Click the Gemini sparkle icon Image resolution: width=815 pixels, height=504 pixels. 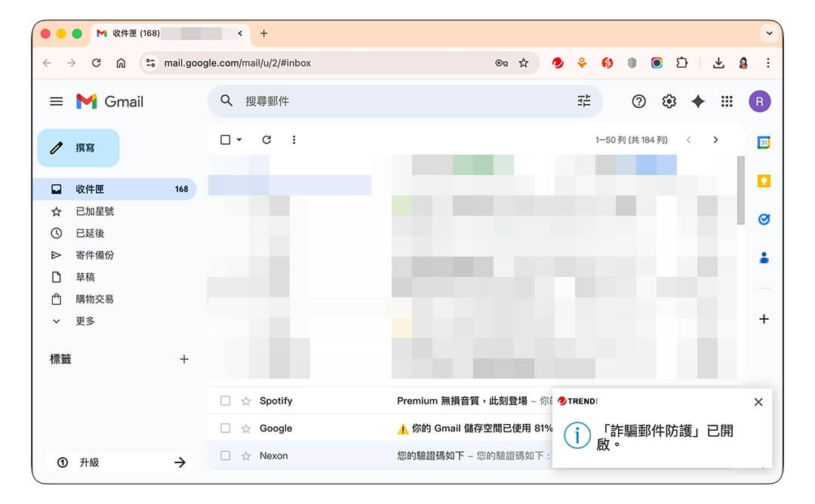click(x=697, y=100)
